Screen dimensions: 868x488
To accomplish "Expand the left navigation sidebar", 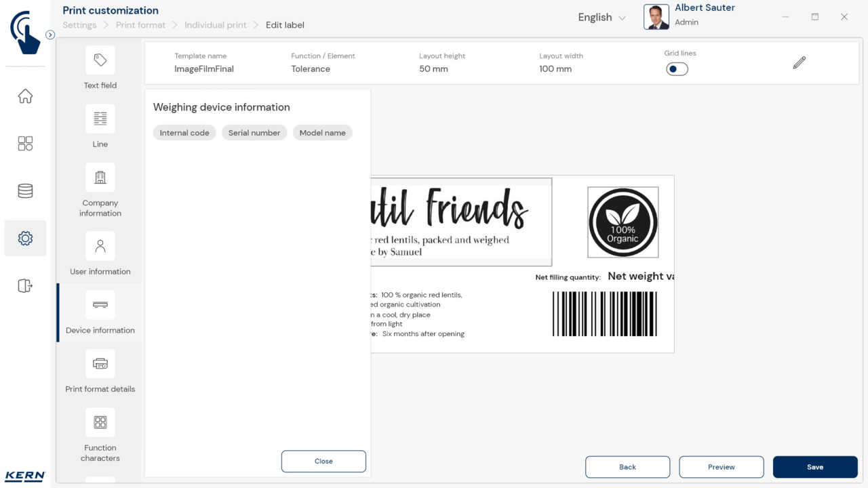I will (x=50, y=35).
